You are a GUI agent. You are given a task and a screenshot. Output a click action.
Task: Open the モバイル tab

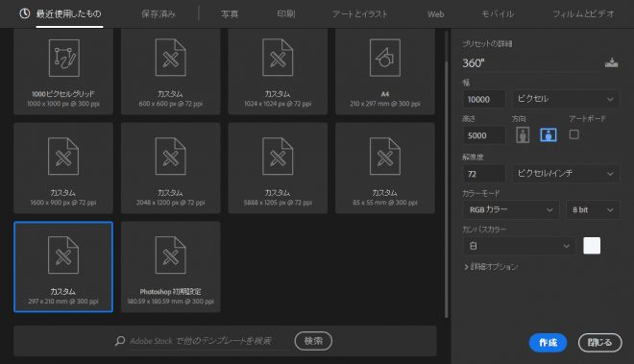(498, 14)
